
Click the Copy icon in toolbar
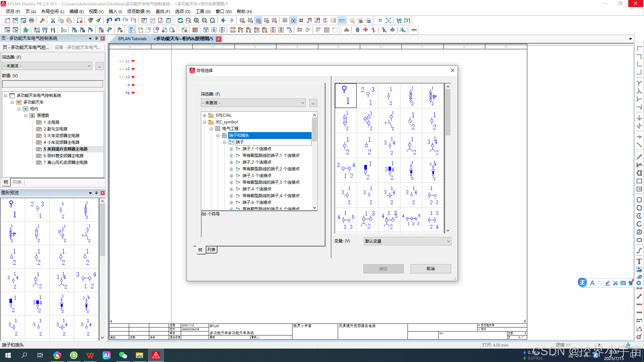(x=61, y=20)
